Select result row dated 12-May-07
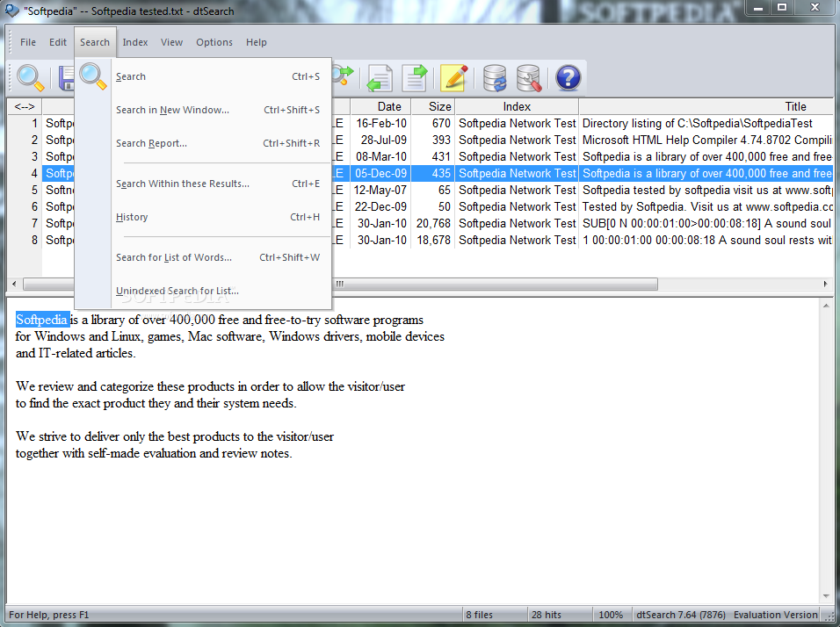This screenshot has height=627, width=840. pyautogui.click(x=421, y=190)
